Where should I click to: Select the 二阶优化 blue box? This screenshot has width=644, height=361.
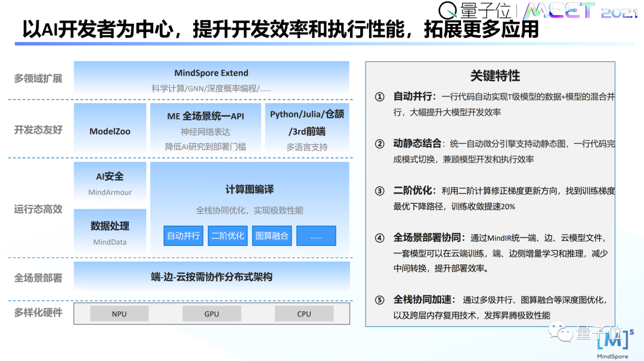point(228,236)
